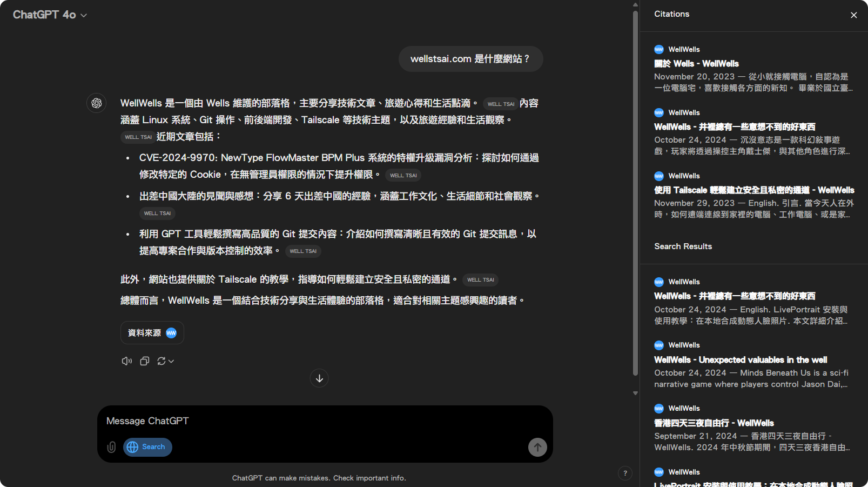Click WellWells site icon above 香港四天三夜自由行
Image resolution: width=868 pixels, height=487 pixels.
[x=659, y=408]
